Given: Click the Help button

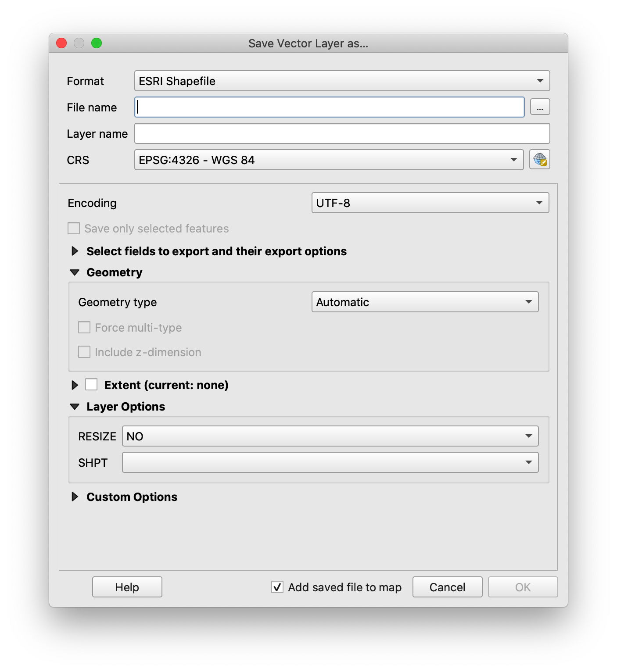Looking at the screenshot, I should tap(127, 587).
